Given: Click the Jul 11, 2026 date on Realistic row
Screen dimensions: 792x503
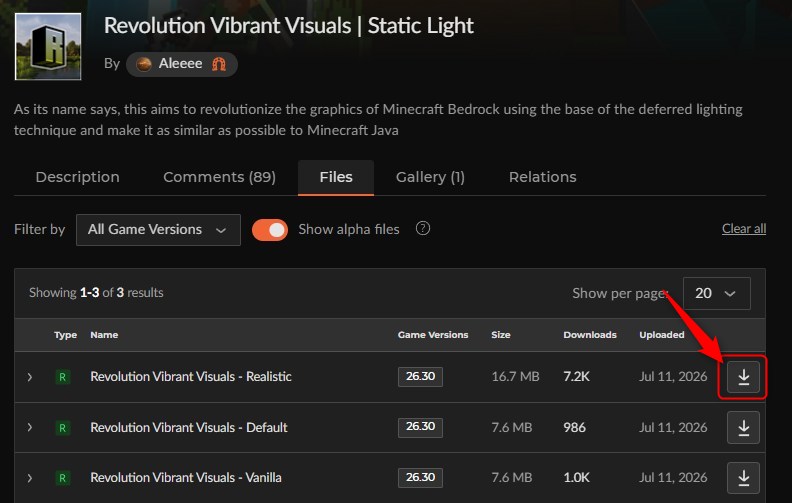Looking at the screenshot, I should click(673, 377).
